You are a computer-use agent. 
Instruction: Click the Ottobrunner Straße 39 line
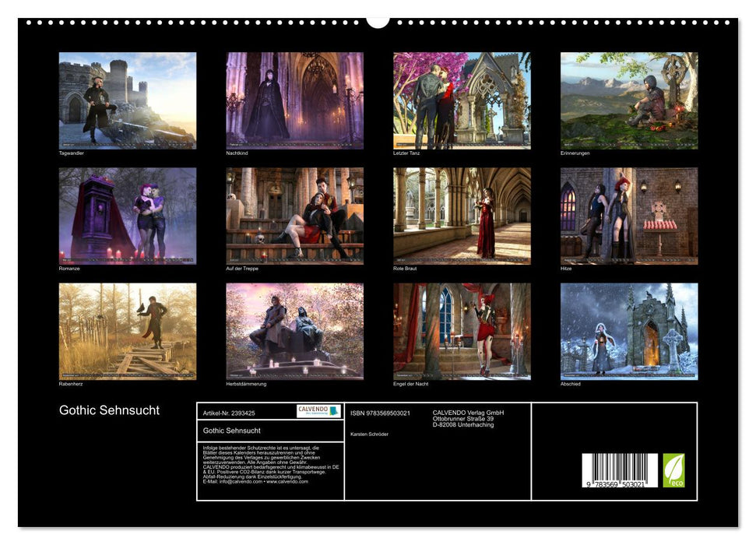pos(462,419)
